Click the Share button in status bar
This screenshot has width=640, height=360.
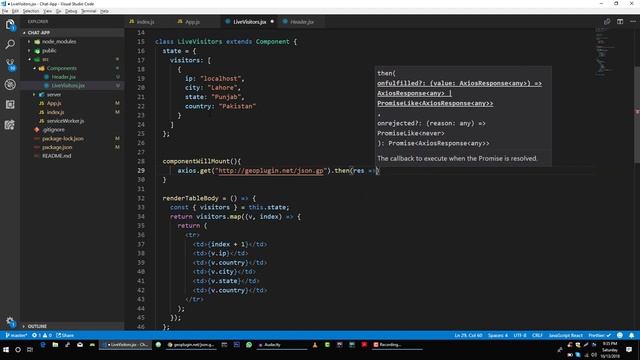(x=65, y=335)
